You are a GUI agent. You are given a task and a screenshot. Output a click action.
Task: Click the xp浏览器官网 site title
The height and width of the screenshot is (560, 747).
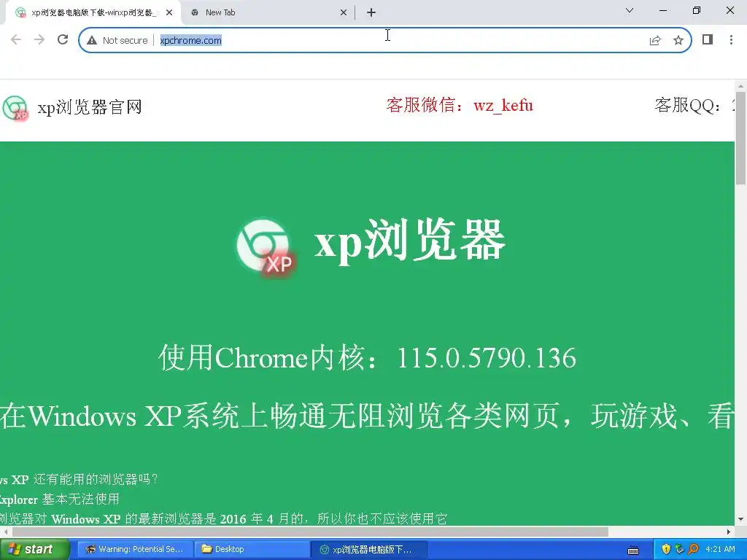pyautogui.click(x=90, y=107)
